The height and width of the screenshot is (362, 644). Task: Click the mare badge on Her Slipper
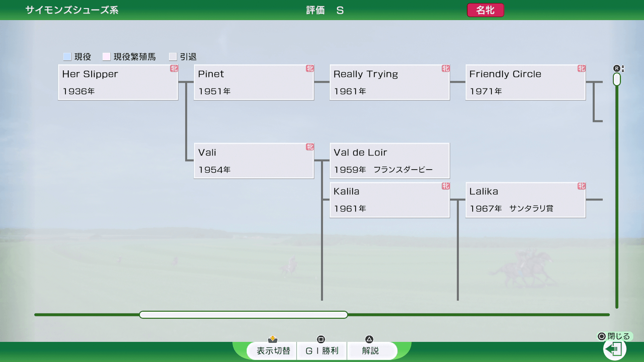174,68
